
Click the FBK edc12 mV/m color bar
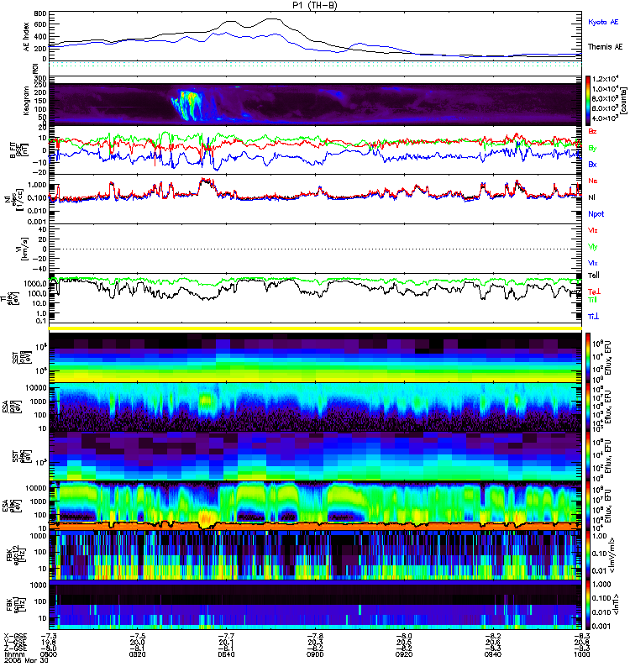click(x=588, y=555)
